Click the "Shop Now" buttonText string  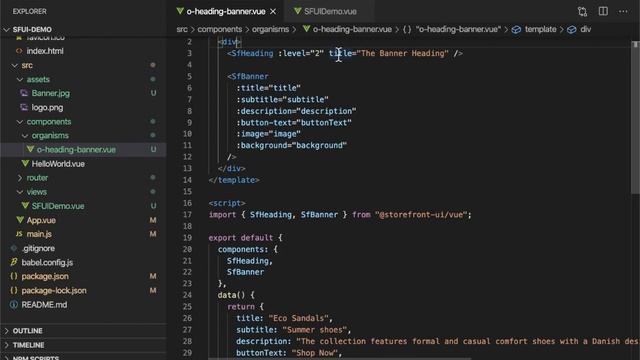click(x=315, y=353)
